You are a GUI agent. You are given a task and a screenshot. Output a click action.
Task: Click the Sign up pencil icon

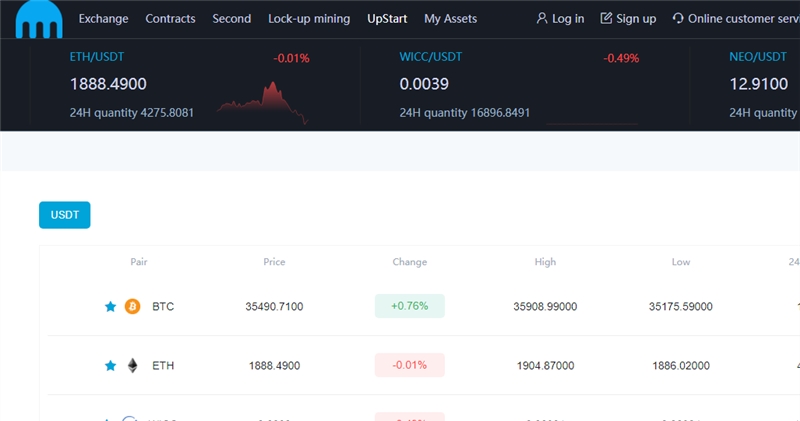[606, 19]
